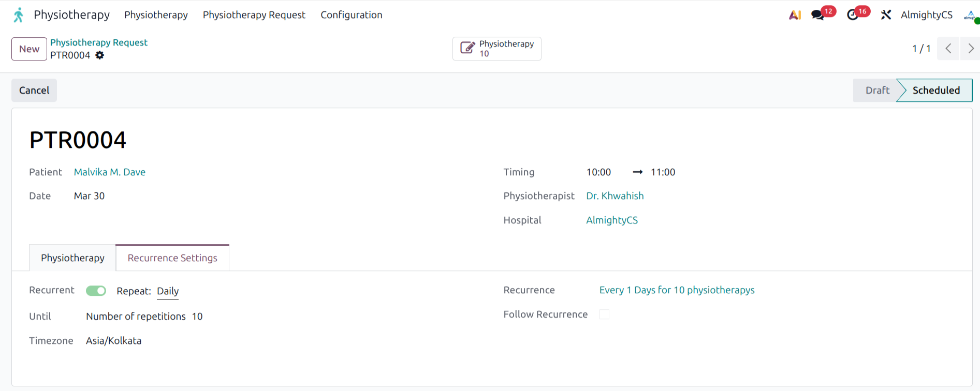This screenshot has height=391, width=980.
Task: Switch to the Physiotherapy tab
Action: [72, 258]
